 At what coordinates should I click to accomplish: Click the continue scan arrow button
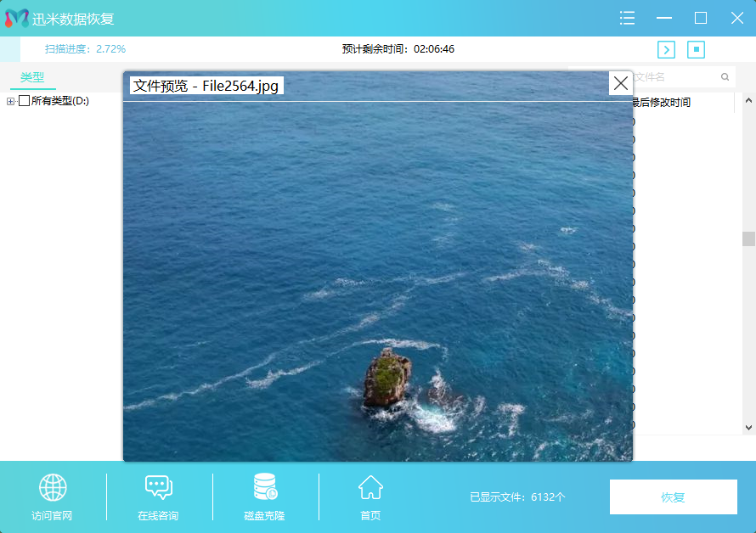point(667,49)
